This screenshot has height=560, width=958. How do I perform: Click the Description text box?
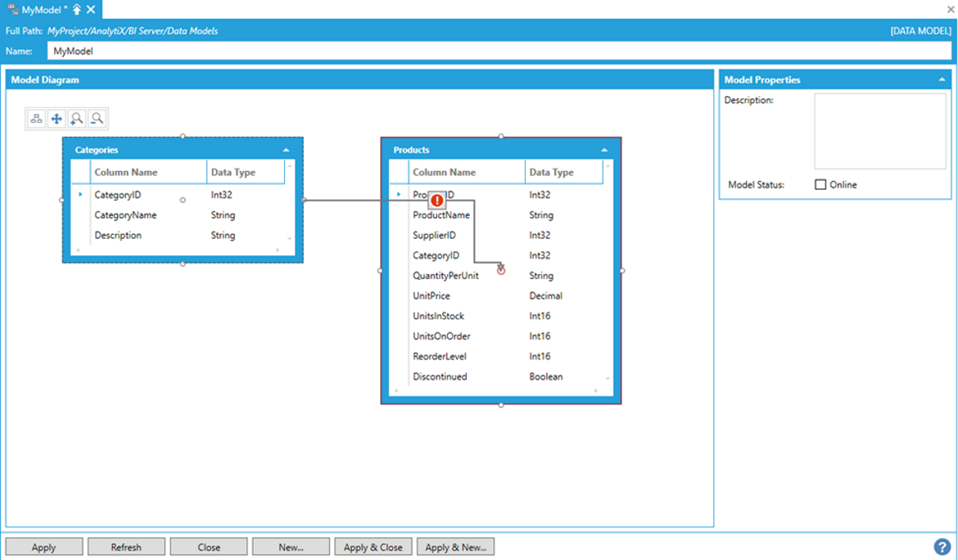[x=879, y=131]
